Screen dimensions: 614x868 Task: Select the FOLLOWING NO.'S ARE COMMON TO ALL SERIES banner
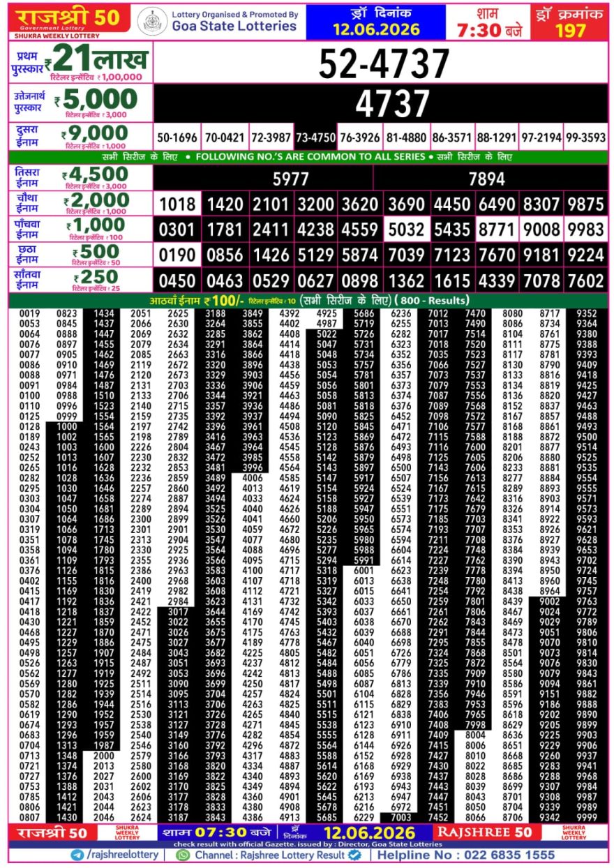point(310,157)
